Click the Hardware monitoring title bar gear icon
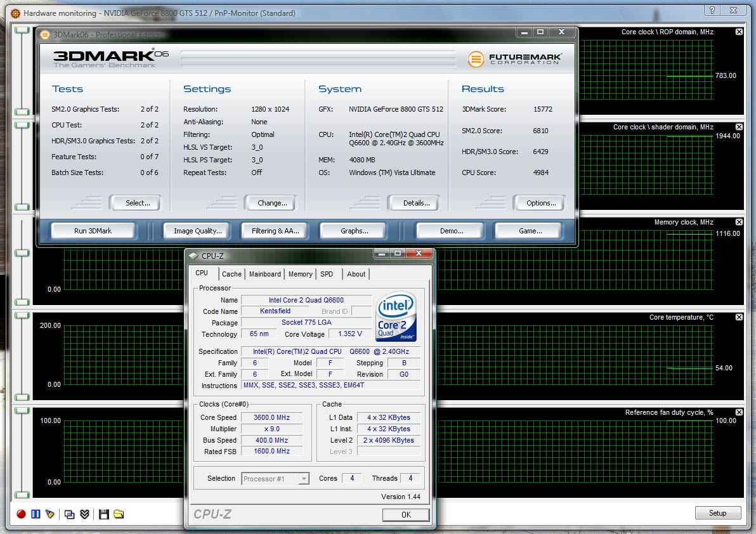The width and height of the screenshot is (756, 534). click(15, 13)
